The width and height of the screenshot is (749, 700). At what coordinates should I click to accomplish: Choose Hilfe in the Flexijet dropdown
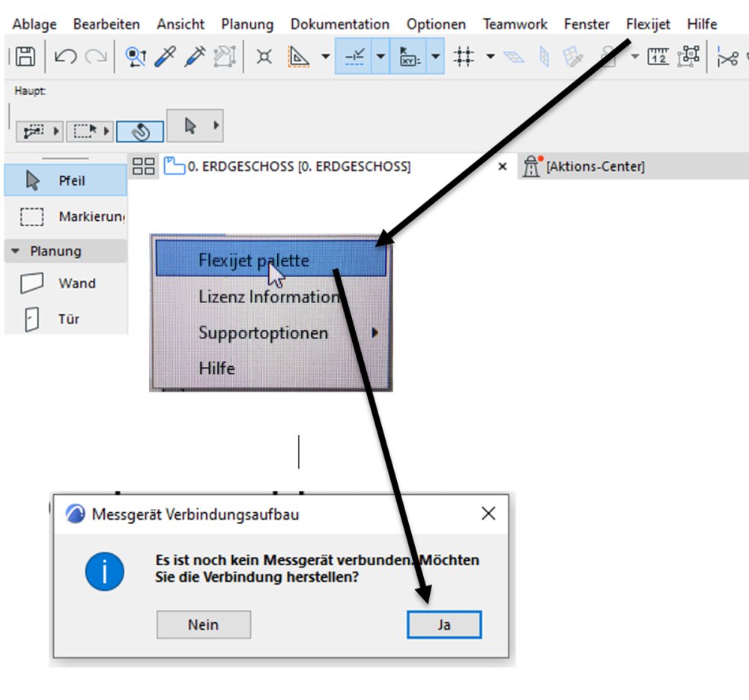point(271,368)
